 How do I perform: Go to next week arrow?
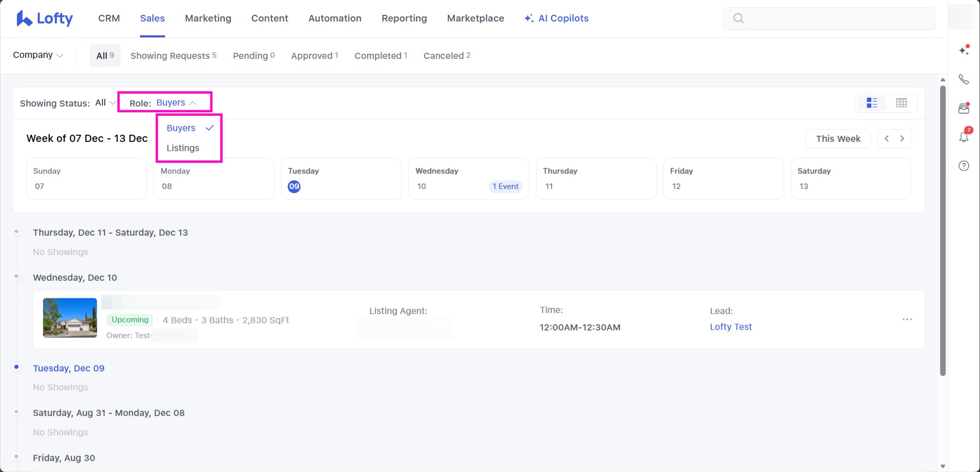click(x=902, y=138)
